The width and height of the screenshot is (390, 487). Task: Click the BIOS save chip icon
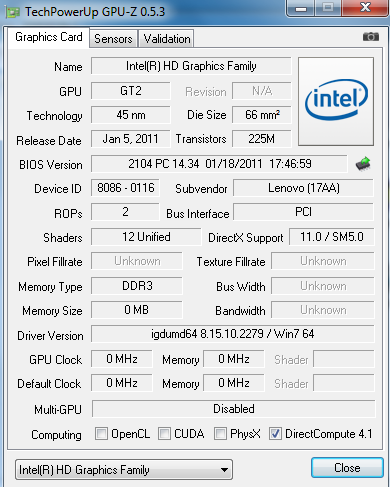click(x=363, y=164)
